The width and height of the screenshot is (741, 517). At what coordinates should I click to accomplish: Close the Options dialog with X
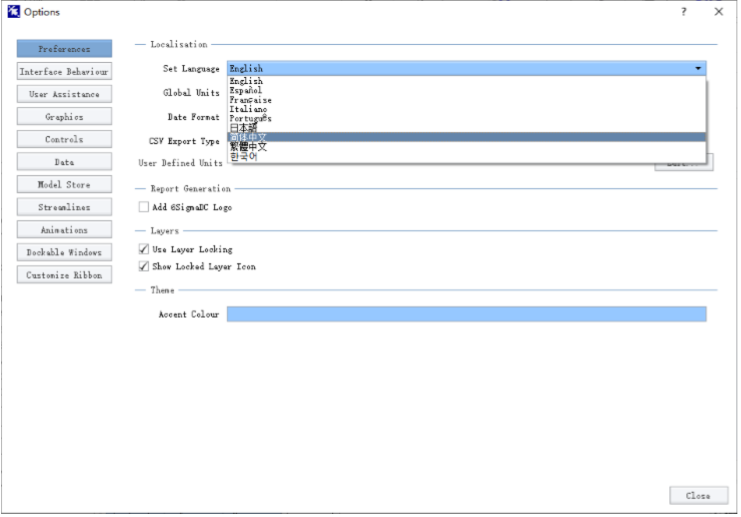coord(718,12)
